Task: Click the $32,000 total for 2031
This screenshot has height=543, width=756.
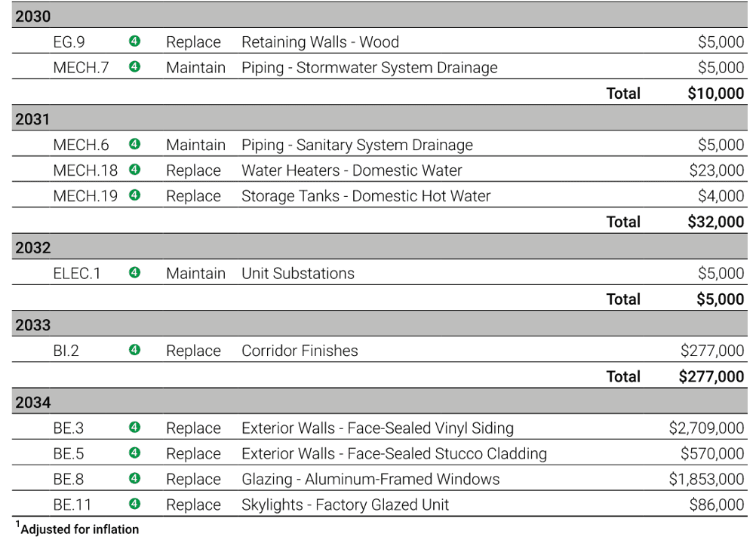Action: click(x=716, y=222)
